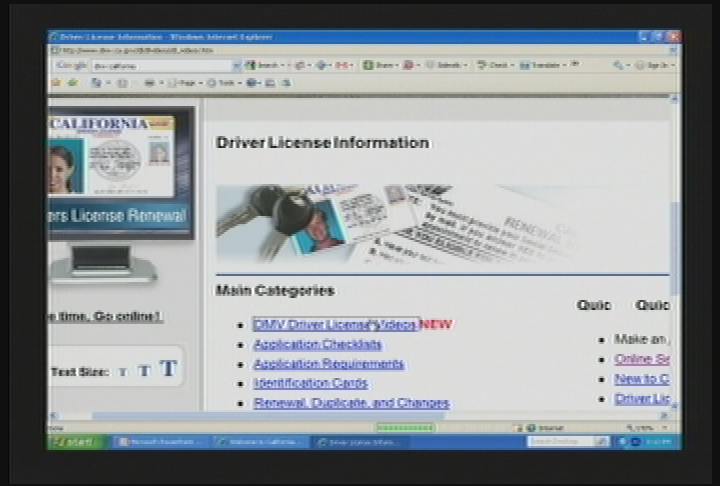Click the Google toolbar Sidewiki button
The width and height of the screenshot is (720, 486).
[444, 65]
